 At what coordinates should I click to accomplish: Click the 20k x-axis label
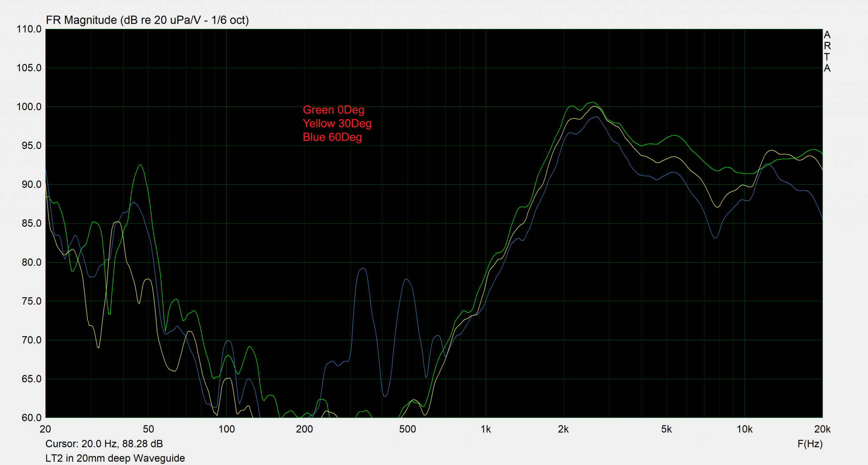coord(822,429)
